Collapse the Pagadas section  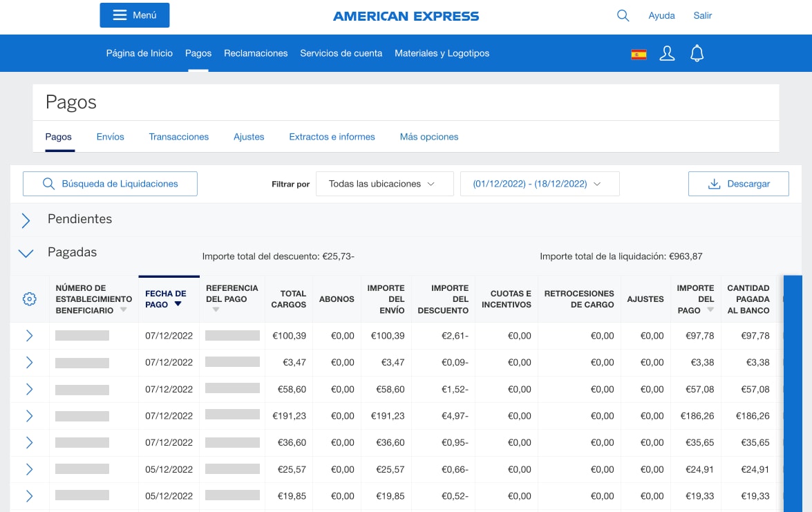pos(26,254)
